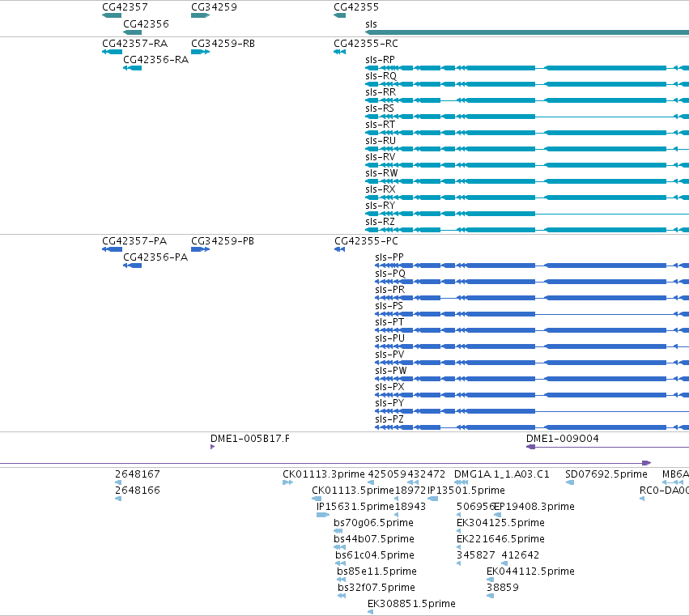Select the DMG1A.1_1.A03.C1 EST
The image size is (689, 616).
(x=461, y=483)
